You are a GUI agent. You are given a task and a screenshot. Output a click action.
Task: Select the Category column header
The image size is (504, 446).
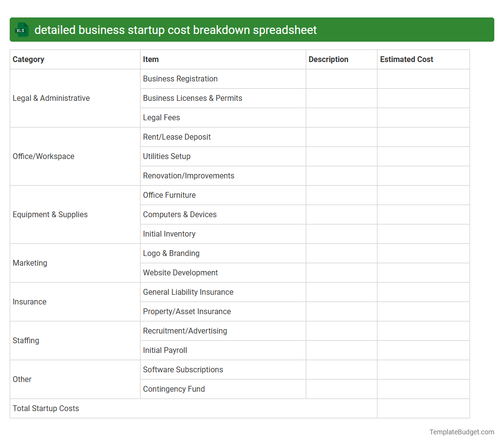pos(28,59)
